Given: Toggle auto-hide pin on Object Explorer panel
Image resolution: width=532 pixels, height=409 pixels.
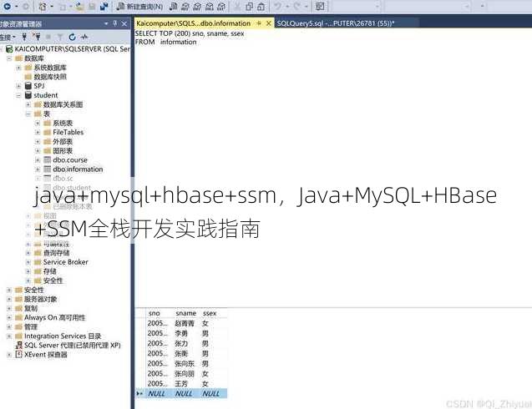Looking at the screenshot, I should coord(115,23).
